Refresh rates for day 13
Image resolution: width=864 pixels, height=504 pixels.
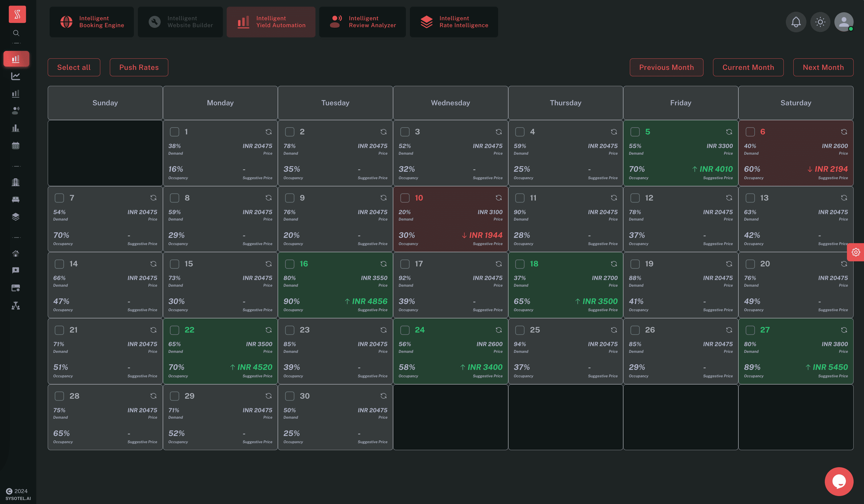(844, 198)
